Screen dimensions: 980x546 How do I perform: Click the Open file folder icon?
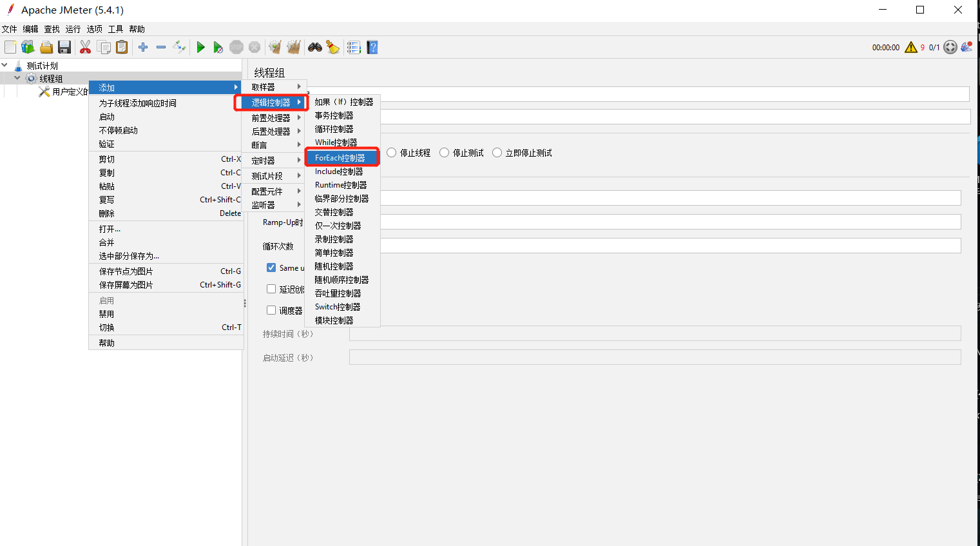tap(46, 47)
